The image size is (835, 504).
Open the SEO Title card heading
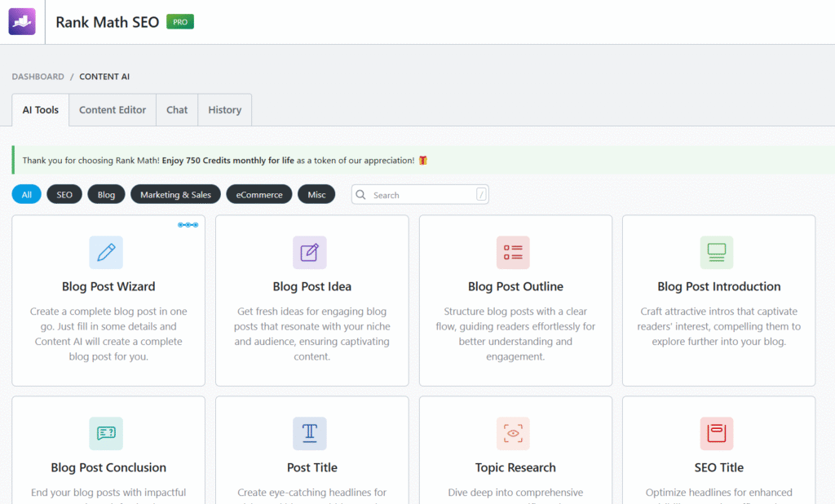tap(719, 468)
